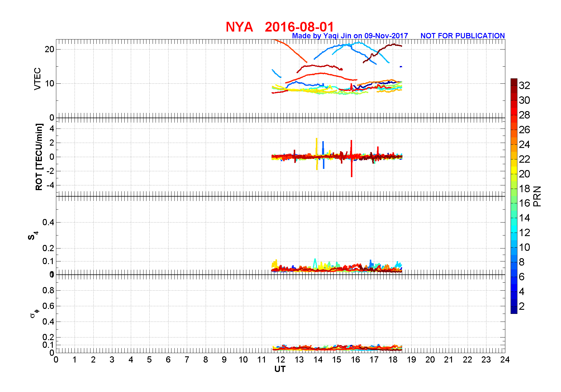
Task: Click S4 axis tick label 0.4
Action: pyautogui.click(x=49, y=222)
